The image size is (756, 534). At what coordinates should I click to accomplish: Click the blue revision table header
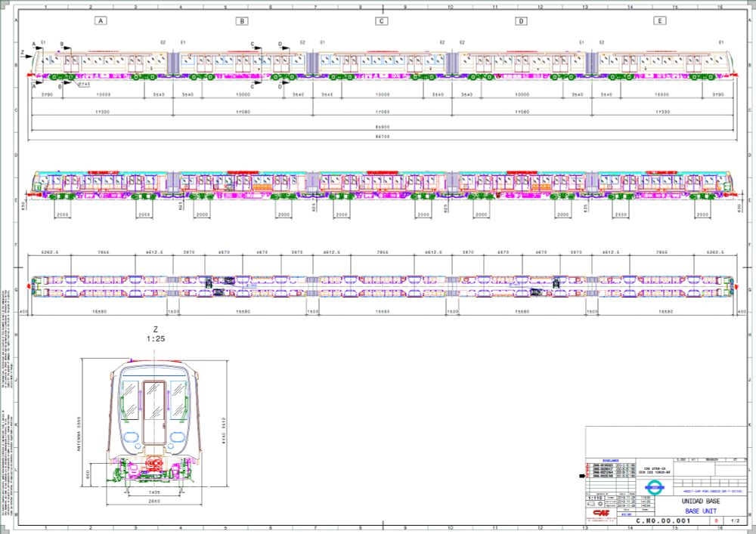tap(610, 461)
